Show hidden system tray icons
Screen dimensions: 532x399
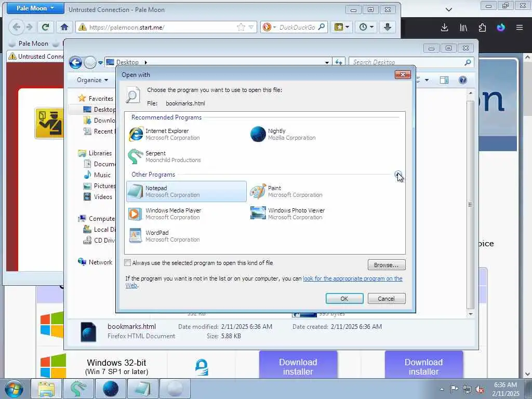(442, 389)
